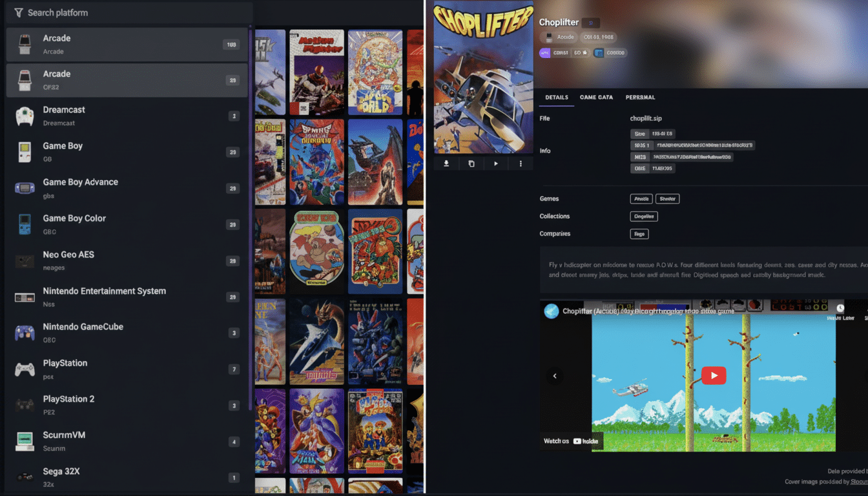
Task: Click the Dreamcast console icon
Action: coord(23,116)
